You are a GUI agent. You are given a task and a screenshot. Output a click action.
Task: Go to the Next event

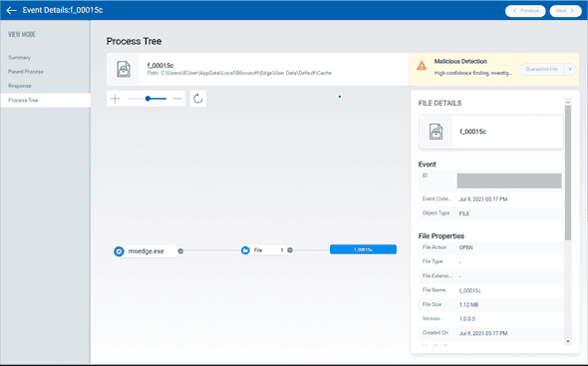[x=565, y=11]
